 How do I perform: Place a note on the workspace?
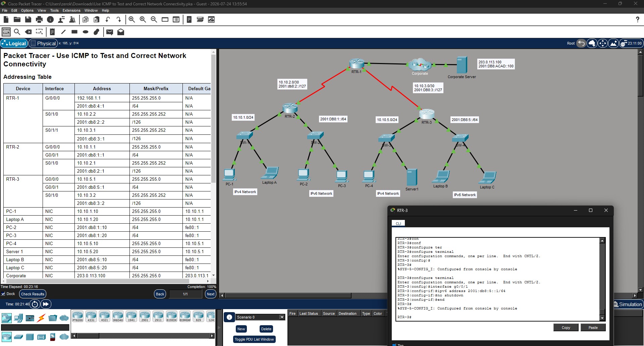[x=52, y=32]
